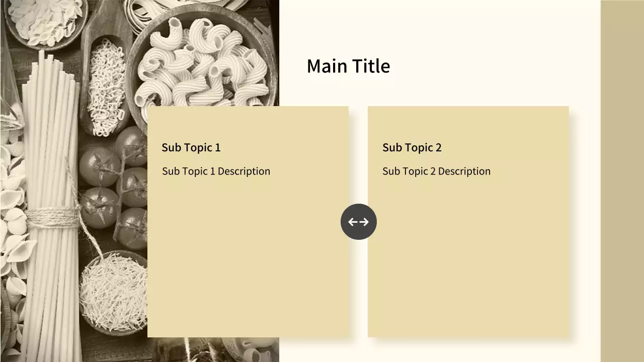Select the "Sub Topic 1 Description" text
This screenshot has width=644, height=362.
click(216, 171)
